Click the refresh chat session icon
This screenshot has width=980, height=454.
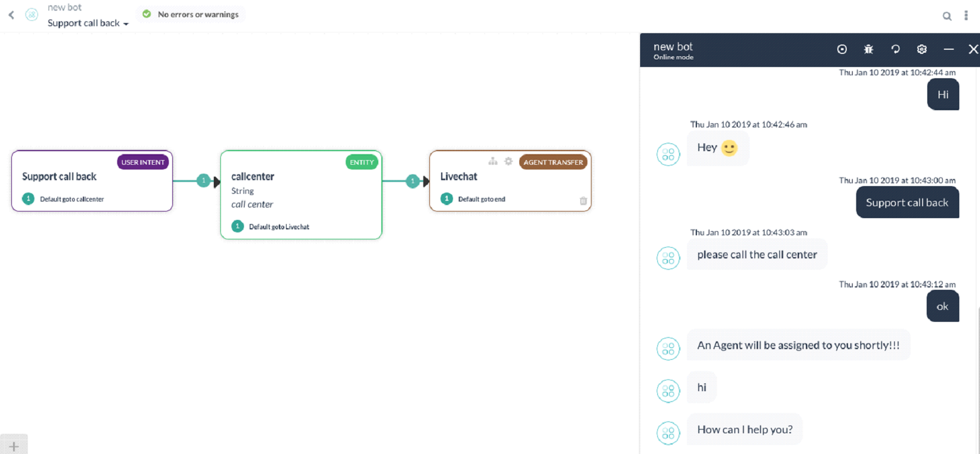(x=895, y=49)
